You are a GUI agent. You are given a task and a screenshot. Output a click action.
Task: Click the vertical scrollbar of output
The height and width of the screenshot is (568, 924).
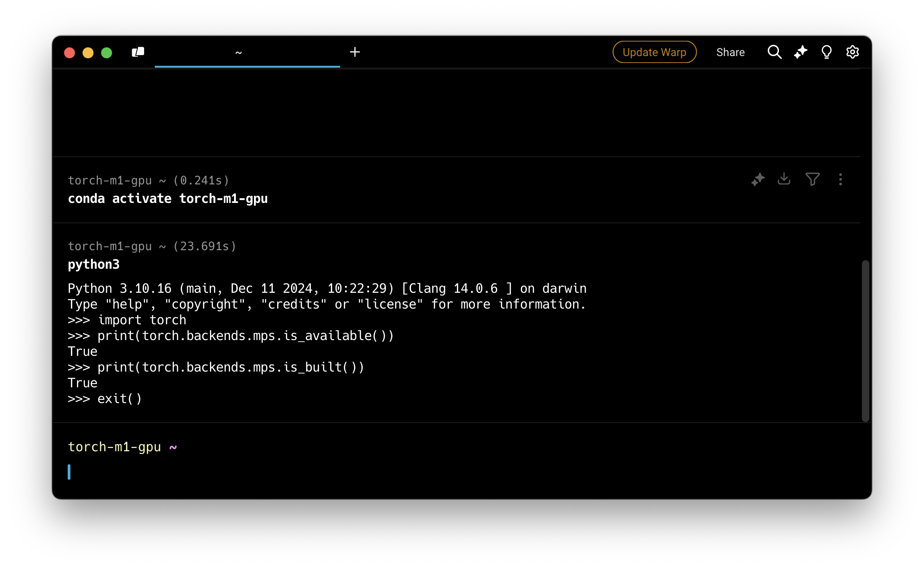(865, 341)
